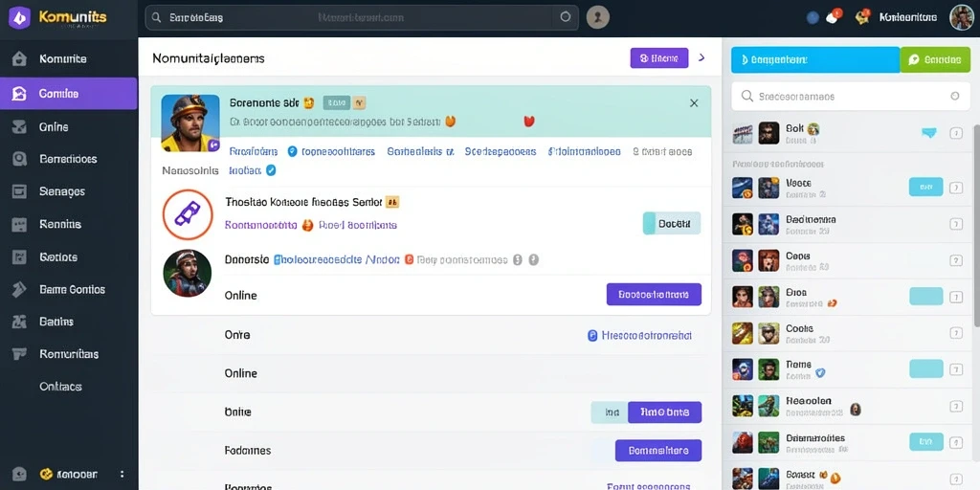Click the gray avatar circle beside top search bar
Image resolution: width=980 pixels, height=490 pixels.
pyautogui.click(x=597, y=17)
